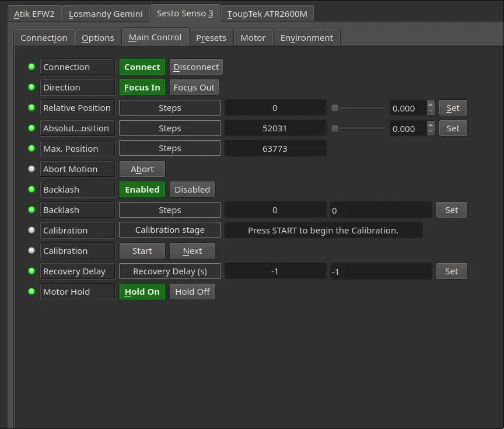Start the calibration procedure
504x429 pixels.
(x=142, y=251)
